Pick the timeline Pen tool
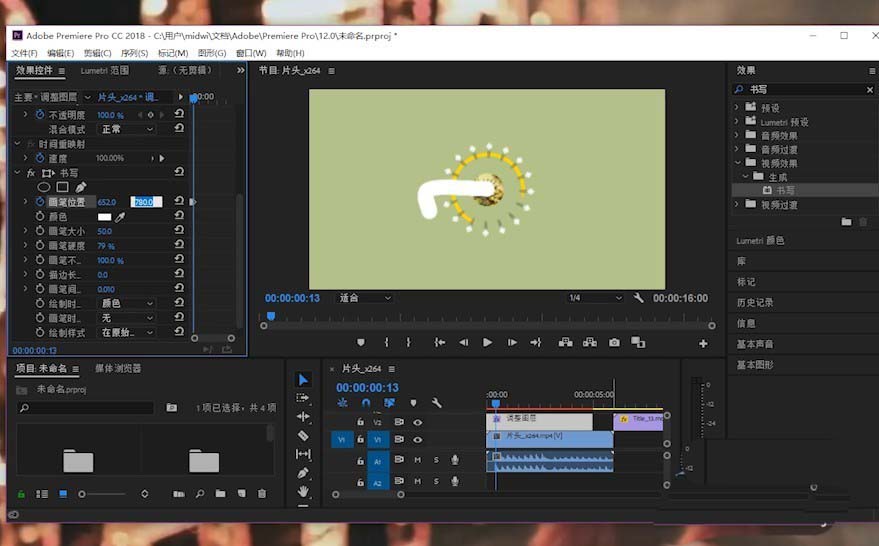879x546 pixels. (304, 473)
